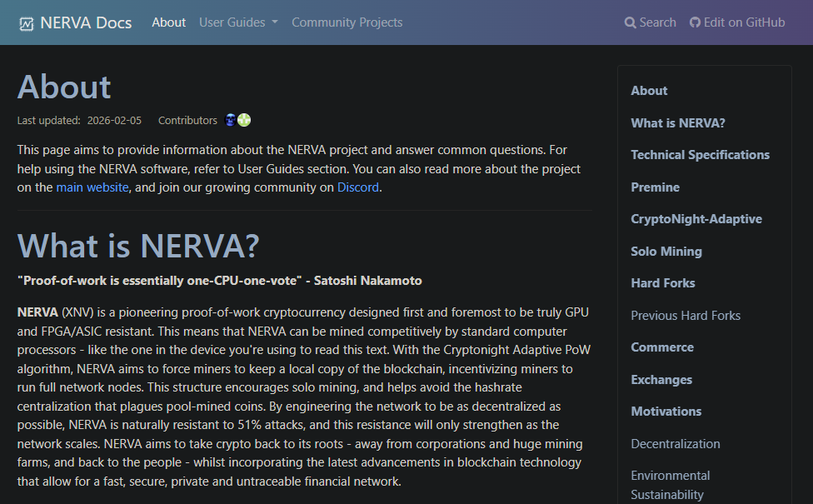813x504 pixels.
Task: Select About in the top navigation
Action: pyautogui.click(x=168, y=22)
